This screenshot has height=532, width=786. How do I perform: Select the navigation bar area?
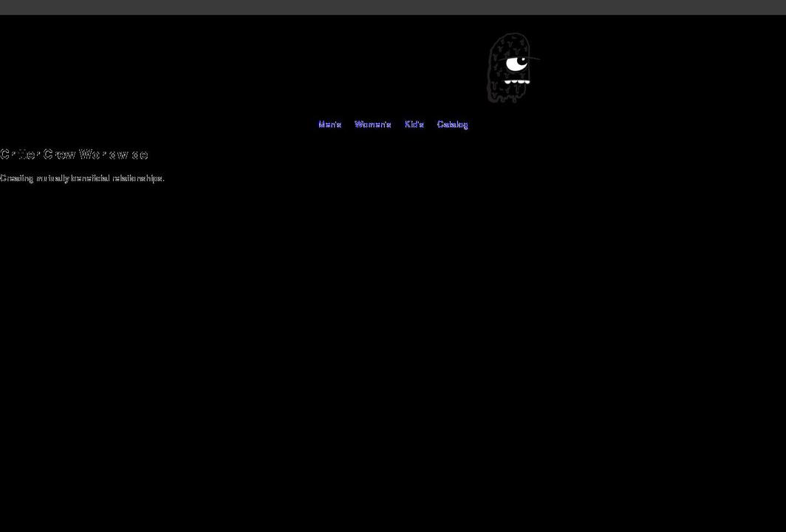[x=393, y=124]
